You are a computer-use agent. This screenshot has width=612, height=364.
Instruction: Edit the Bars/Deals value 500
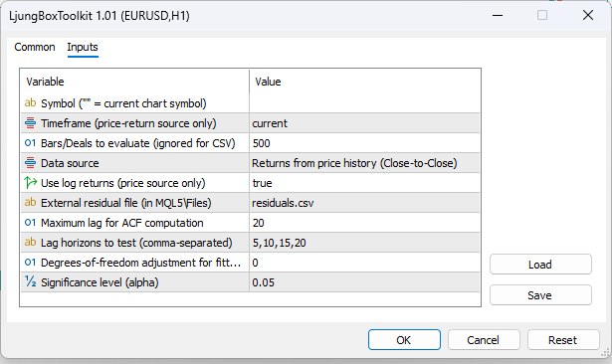pyautogui.click(x=364, y=143)
